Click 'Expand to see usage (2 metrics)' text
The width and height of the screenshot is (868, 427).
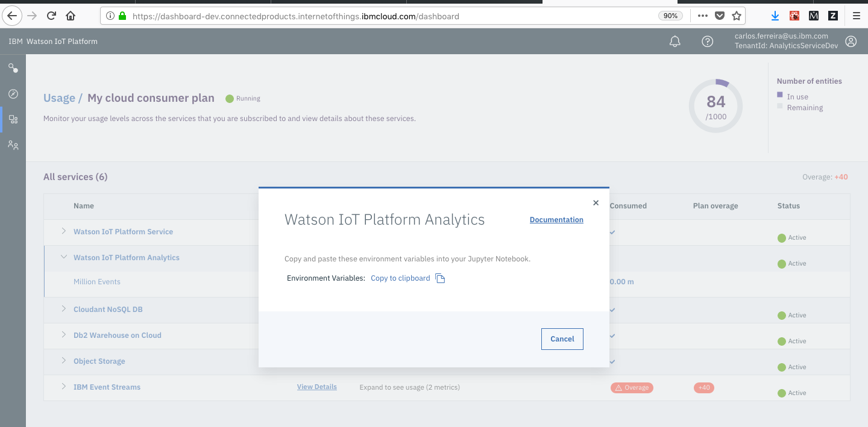click(x=410, y=387)
